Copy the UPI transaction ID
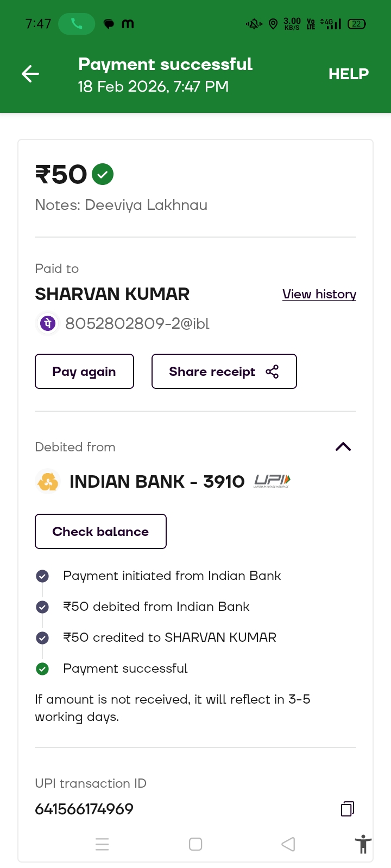This screenshot has width=391, height=868. pyautogui.click(x=347, y=809)
